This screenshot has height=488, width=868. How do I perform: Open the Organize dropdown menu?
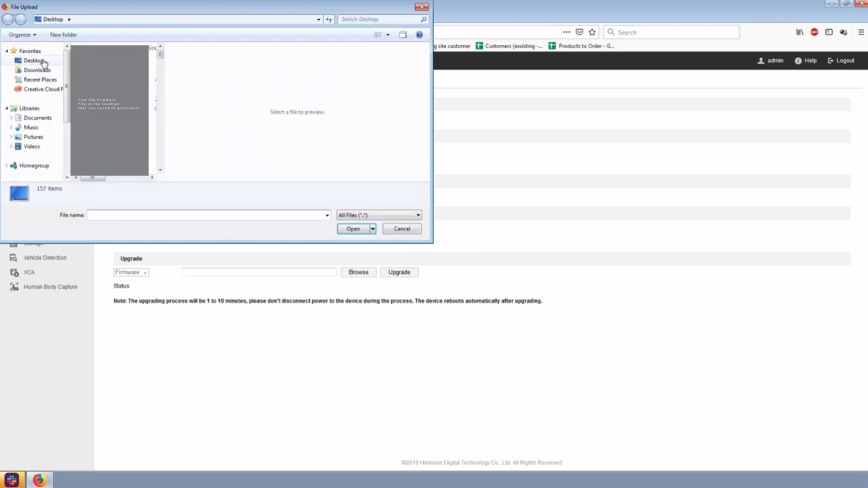pyautogui.click(x=22, y=35)
